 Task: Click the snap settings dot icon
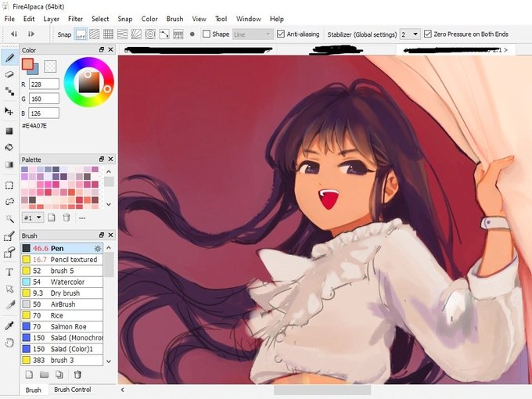point(192,34)
